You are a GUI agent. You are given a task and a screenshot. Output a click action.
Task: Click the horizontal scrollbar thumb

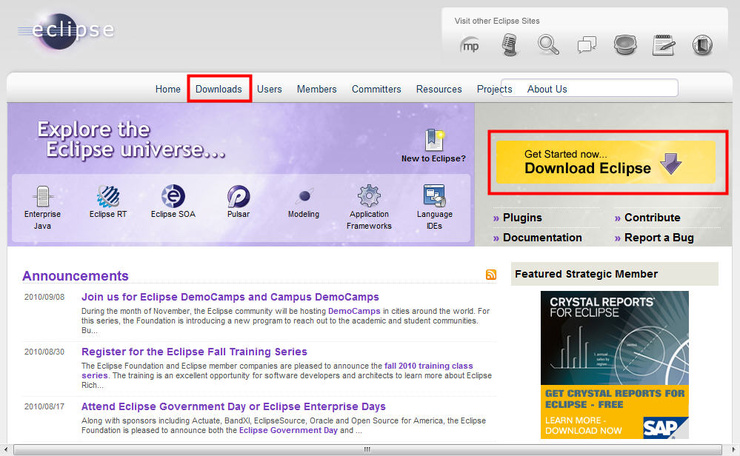[367, 449]
